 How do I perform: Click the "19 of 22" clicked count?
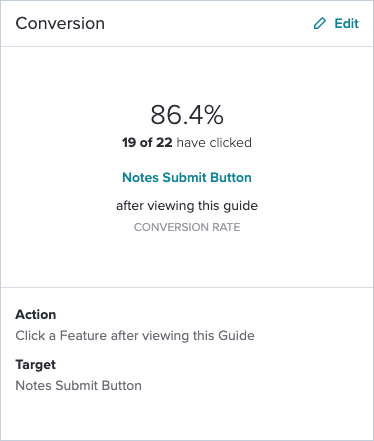147,142
